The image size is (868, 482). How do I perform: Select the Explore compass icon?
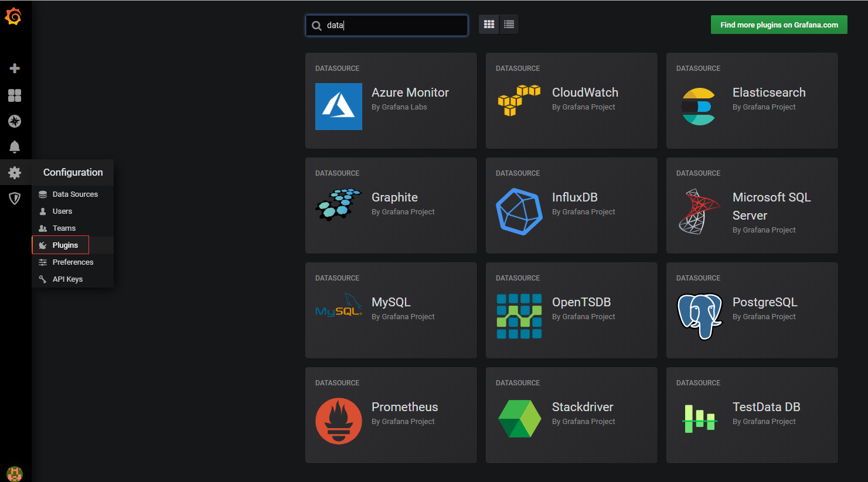[15, 121]
